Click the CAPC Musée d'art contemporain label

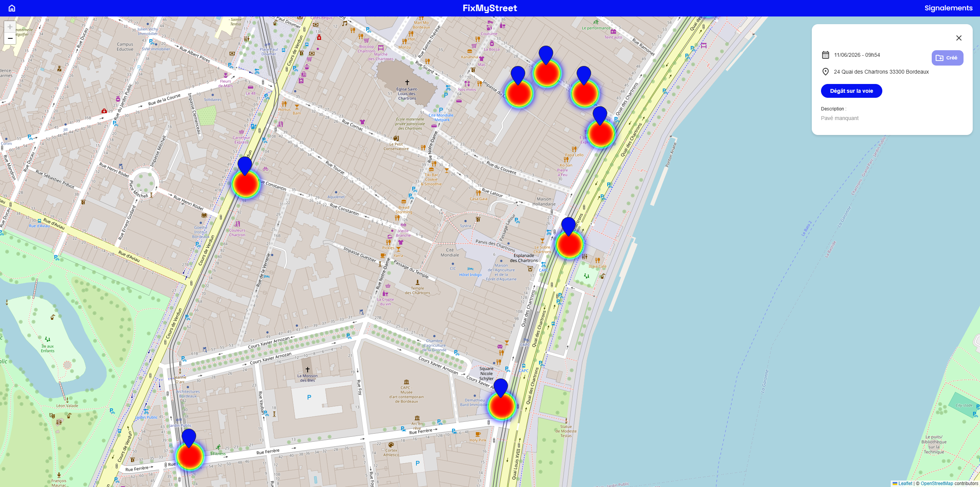pyautogui.click(x=406, y=394)
